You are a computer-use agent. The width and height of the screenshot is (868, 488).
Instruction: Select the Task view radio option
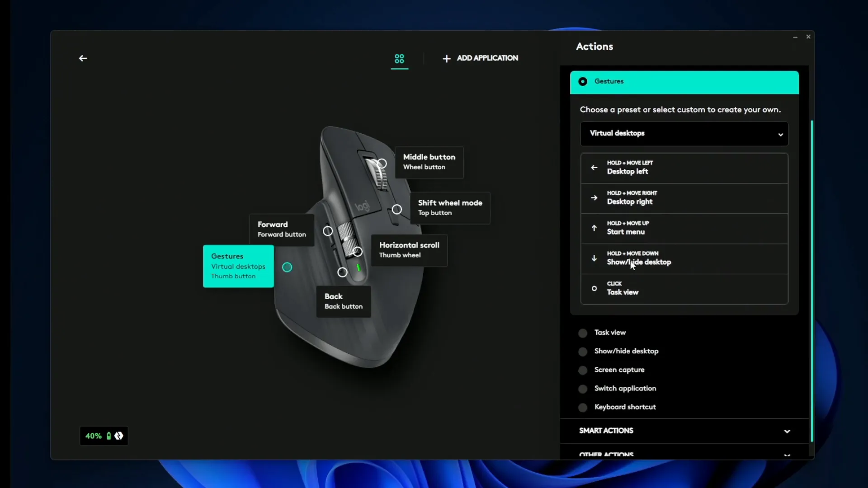click(x=583, y=333)
